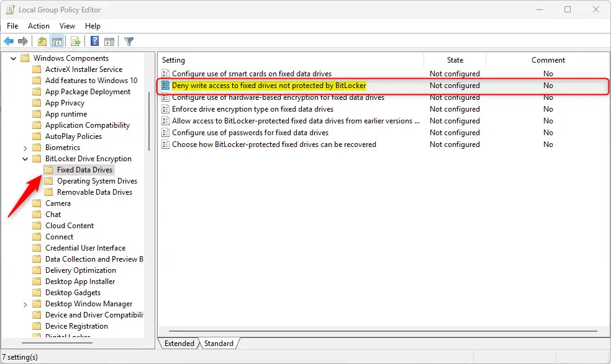Switch to the Extended tab
The height and width of the screenshot is (364, 611).
point(179,344)
